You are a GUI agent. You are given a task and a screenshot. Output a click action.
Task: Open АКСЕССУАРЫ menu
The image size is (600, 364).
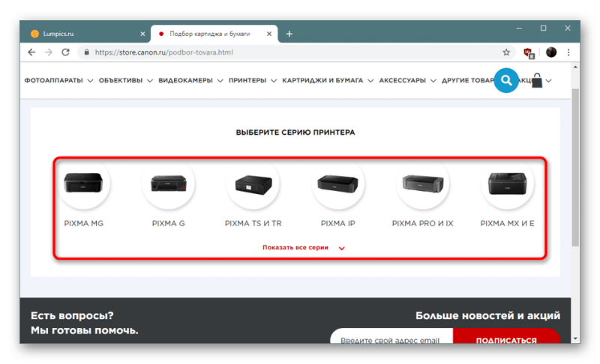[402, 81]
